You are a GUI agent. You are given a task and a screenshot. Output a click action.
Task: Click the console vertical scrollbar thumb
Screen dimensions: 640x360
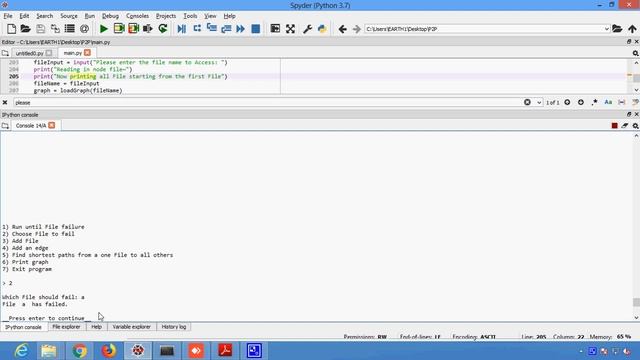coord(636,302)
